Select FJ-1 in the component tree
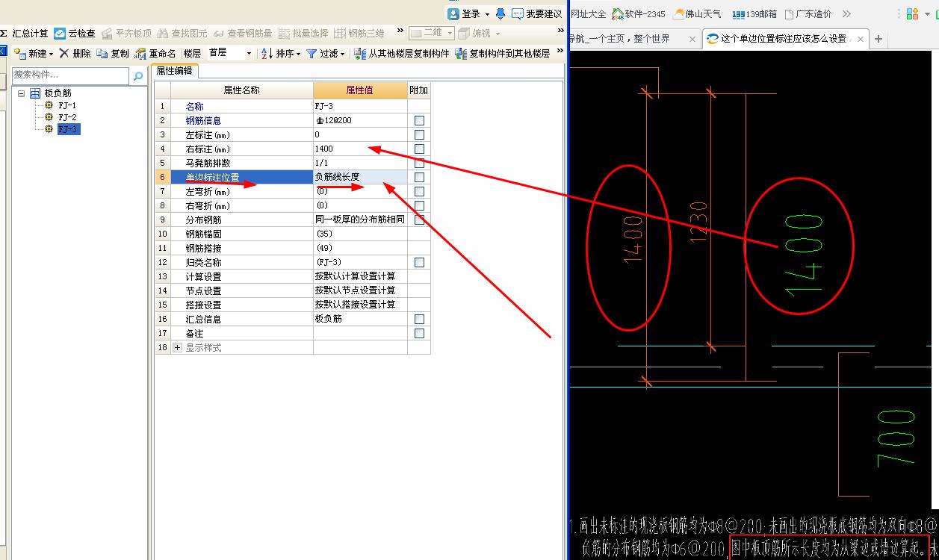 (67, 105)
